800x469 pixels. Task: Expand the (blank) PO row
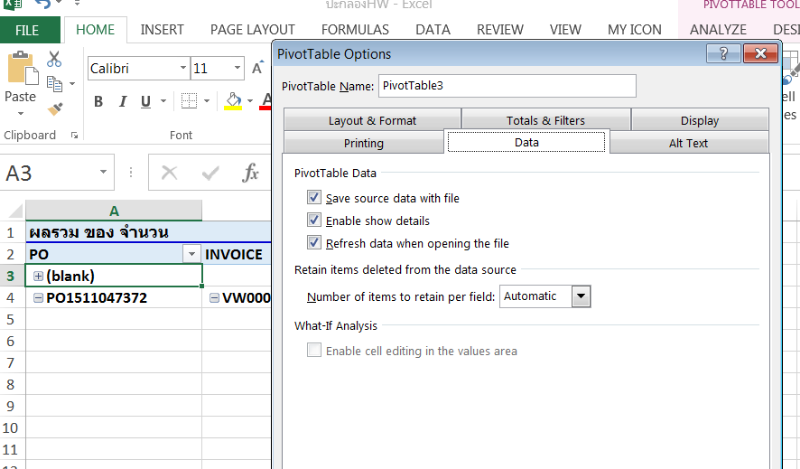pyautogui.click(x=38, y=276)
